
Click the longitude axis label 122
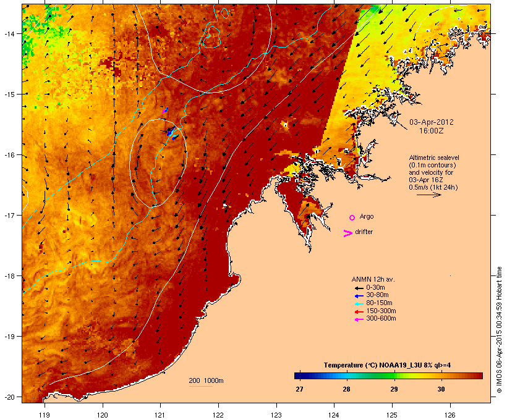[x=218, y=415]
